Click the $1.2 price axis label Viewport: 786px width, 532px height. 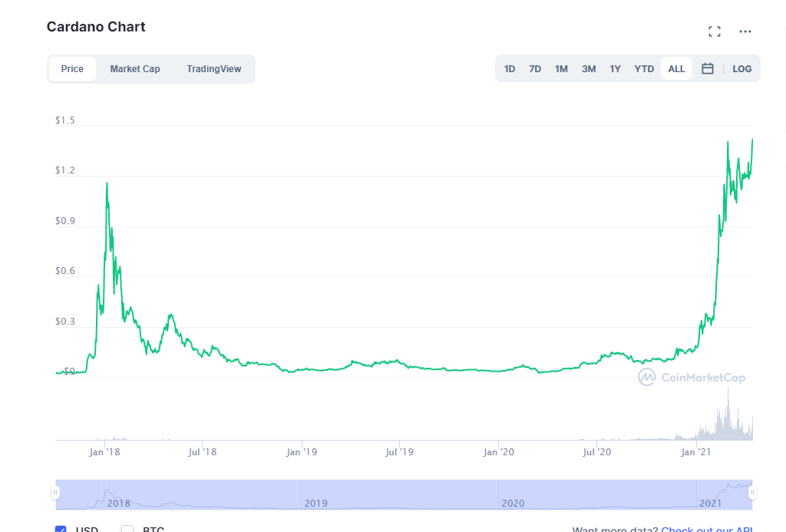[64, 170]
